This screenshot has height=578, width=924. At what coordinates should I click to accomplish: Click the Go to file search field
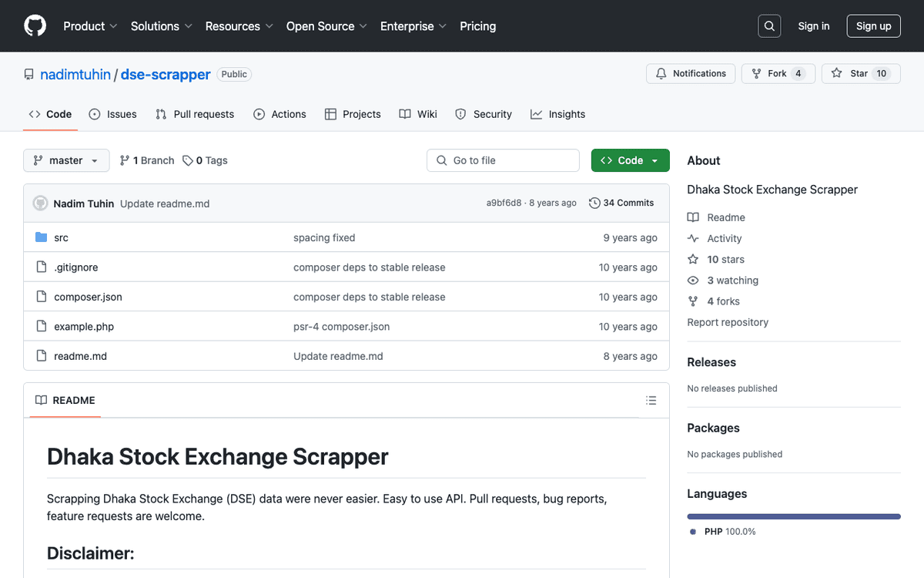[503, 160]
